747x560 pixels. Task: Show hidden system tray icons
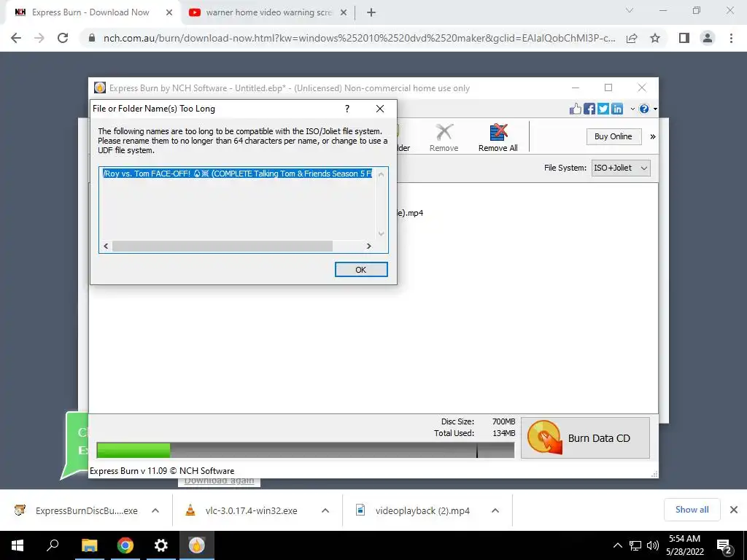[x=617, y=545]
